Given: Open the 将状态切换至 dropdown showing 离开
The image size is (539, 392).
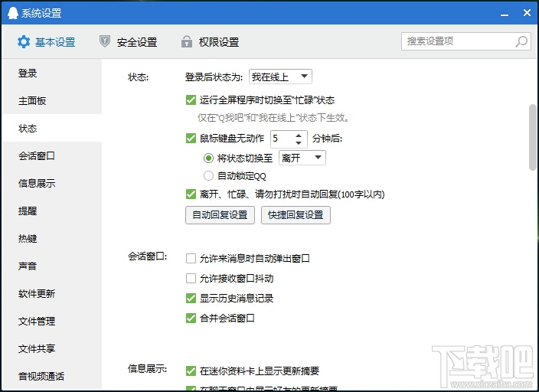Looking at the screenshot, I should click(x=302, y=158).
